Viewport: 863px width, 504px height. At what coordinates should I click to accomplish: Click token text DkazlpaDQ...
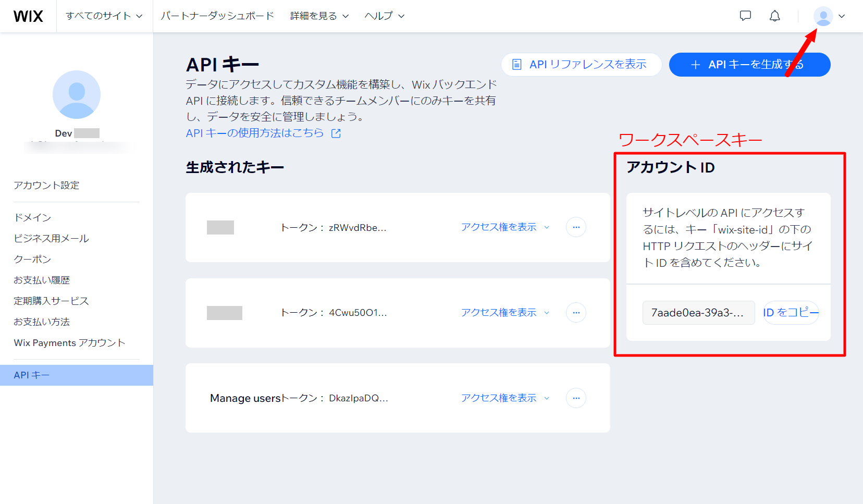[x=359, y=398]
